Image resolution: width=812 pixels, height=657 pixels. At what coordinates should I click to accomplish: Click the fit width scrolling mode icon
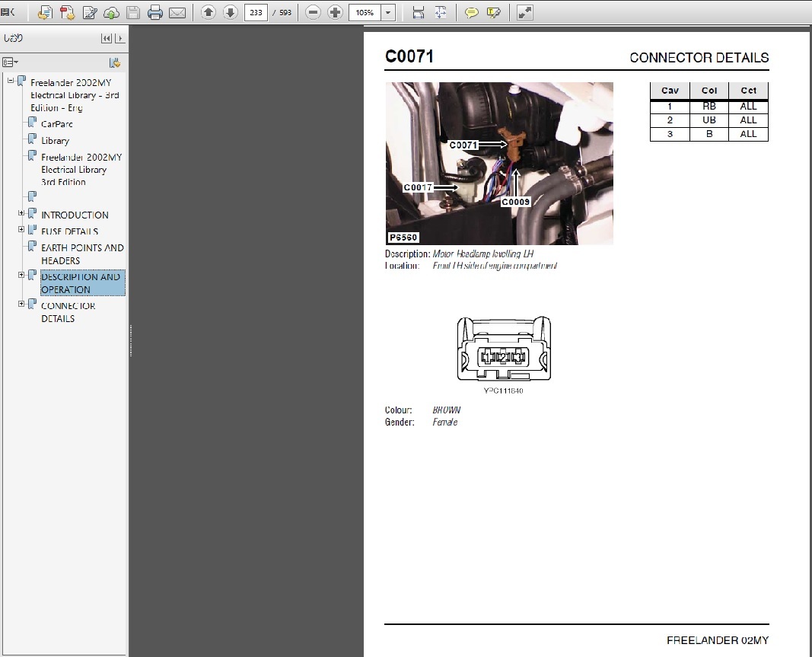(419, 12)
